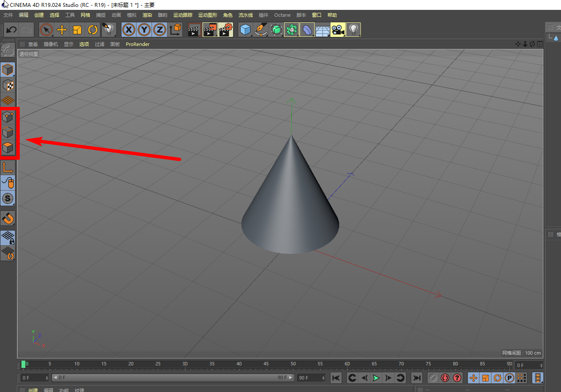This screenshot has height=392, width=561.
Task: Open the viewport 显示 menu
Action: [x=69, y=44]
